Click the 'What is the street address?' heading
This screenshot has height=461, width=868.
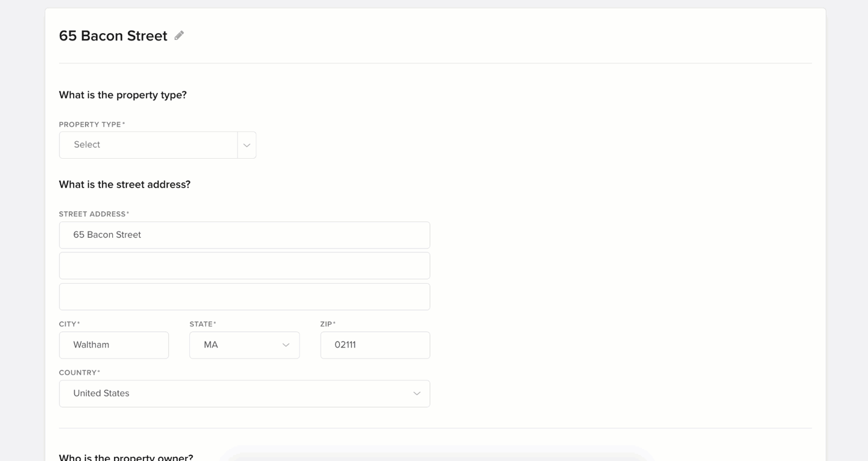[x=125, y=184]
